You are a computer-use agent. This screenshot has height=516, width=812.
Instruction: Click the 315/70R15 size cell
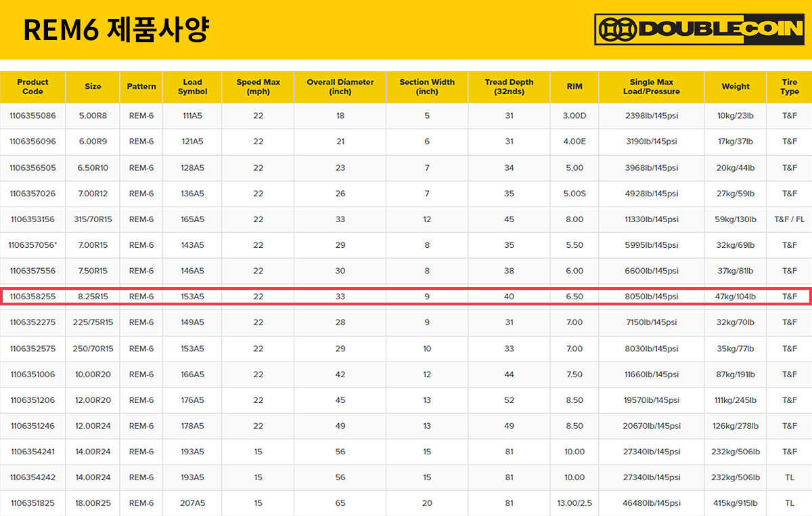click(x=93, y=219)
